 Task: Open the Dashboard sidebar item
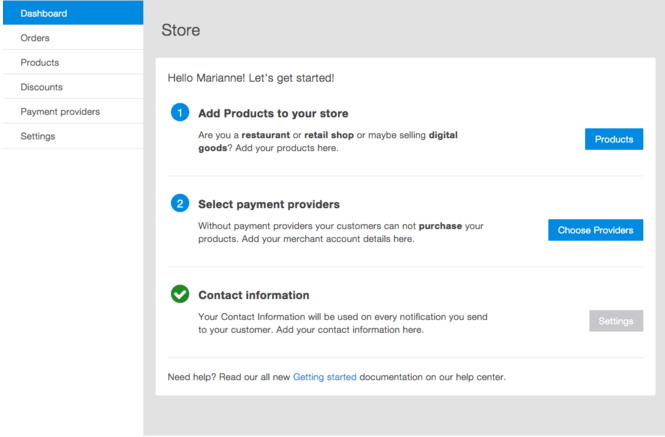click(73, 13)
